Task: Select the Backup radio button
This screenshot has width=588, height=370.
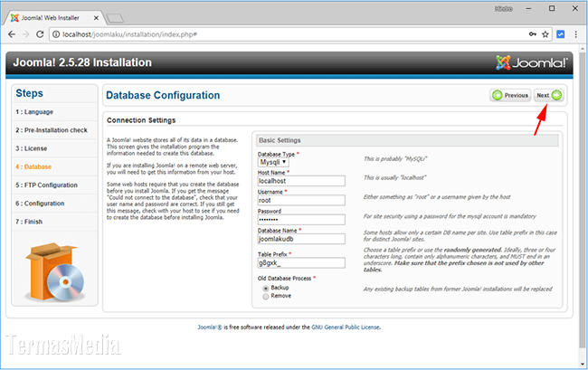Action: point(266,289)
